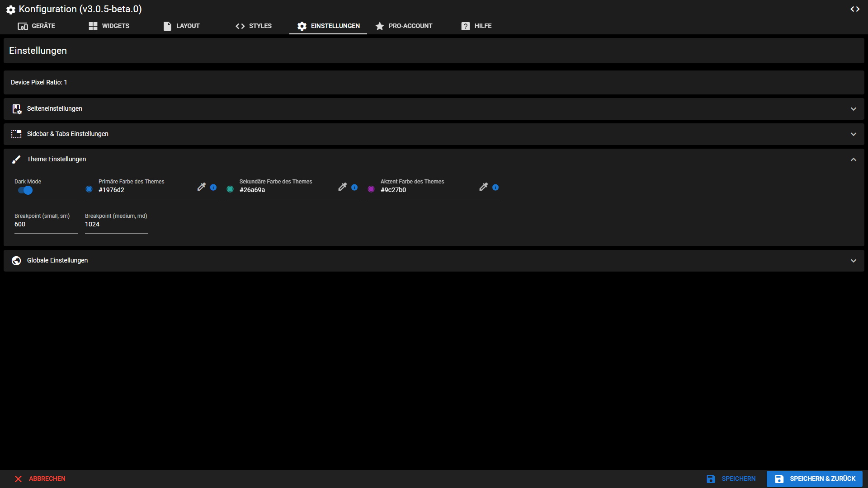Click the Pro-Account star icon
Image resolution: width=868 pixels, height=488 pixels.
(380, 26)
